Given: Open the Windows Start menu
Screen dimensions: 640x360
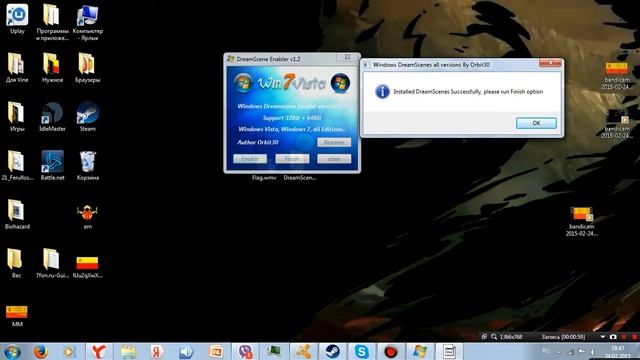Looking at the screenshot, I should 12,352.
